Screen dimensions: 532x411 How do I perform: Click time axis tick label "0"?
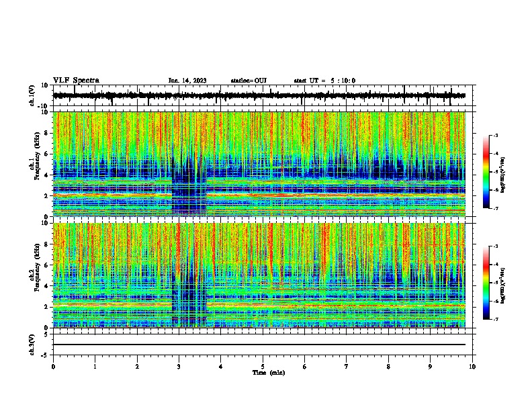click(53, 367)
